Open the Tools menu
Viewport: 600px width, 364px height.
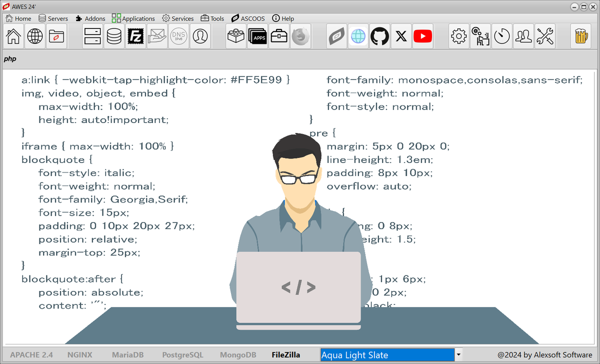(x=212, y=18)
